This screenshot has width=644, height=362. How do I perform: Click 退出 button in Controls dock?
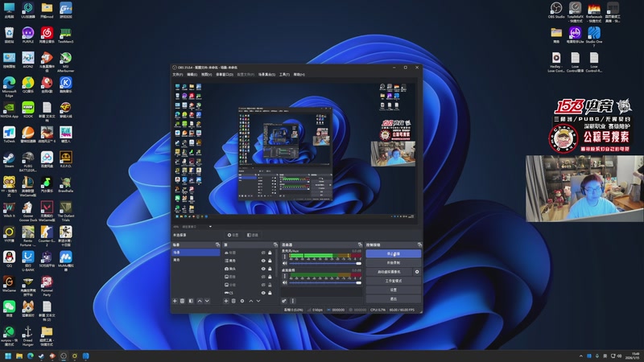pos(393,298)
